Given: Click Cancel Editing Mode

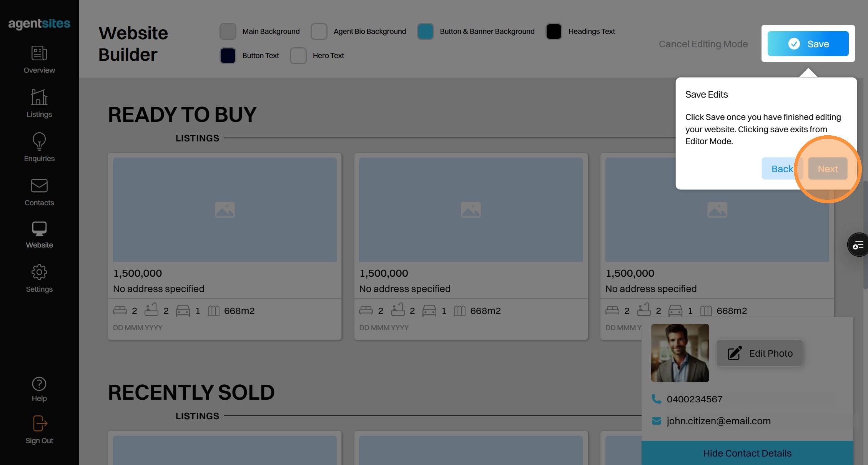Looking at the screenshot, I should 703,44.
